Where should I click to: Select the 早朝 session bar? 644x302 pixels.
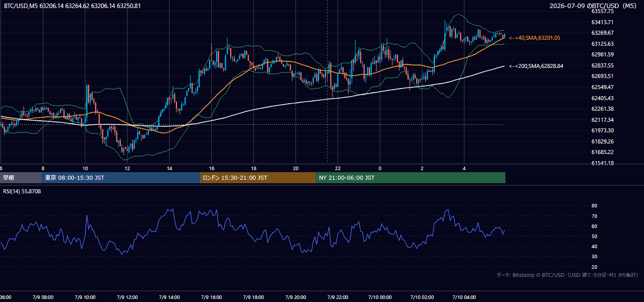pos(21,178)
